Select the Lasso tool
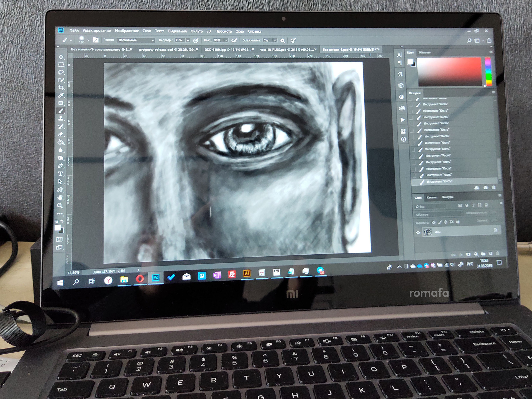Viewport: 532px width, 399px height. click(61, 73)
